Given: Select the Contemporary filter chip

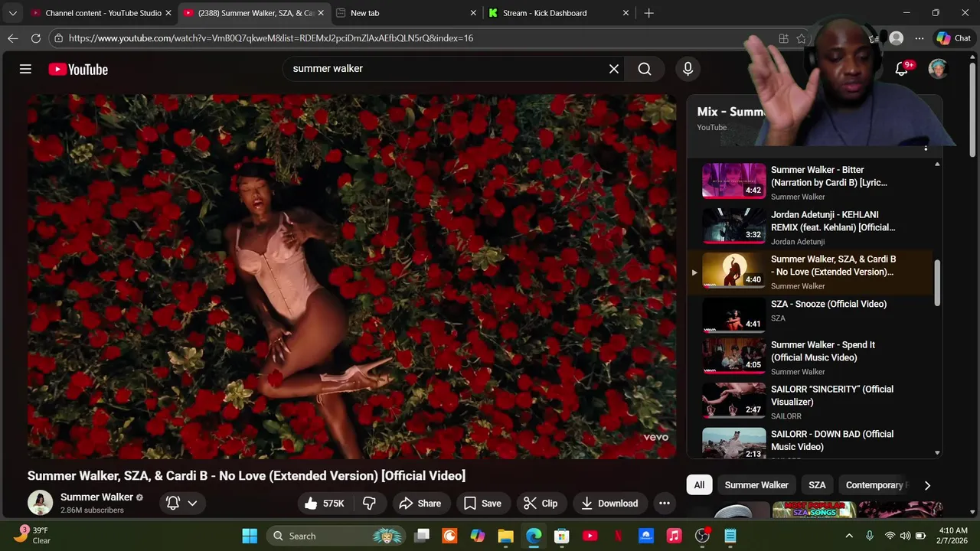Looking at the screenshot, I should pos(875,485).
